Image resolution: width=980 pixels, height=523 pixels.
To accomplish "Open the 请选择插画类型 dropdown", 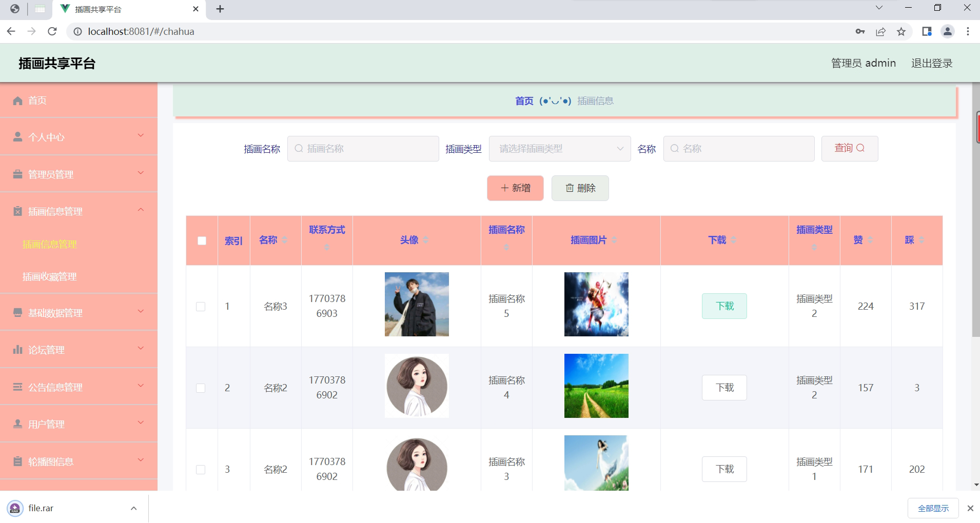I will point(560,149).
